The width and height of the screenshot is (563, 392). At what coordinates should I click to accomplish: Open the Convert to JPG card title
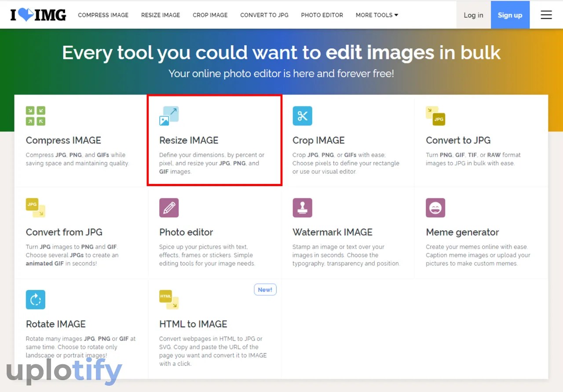458,140
